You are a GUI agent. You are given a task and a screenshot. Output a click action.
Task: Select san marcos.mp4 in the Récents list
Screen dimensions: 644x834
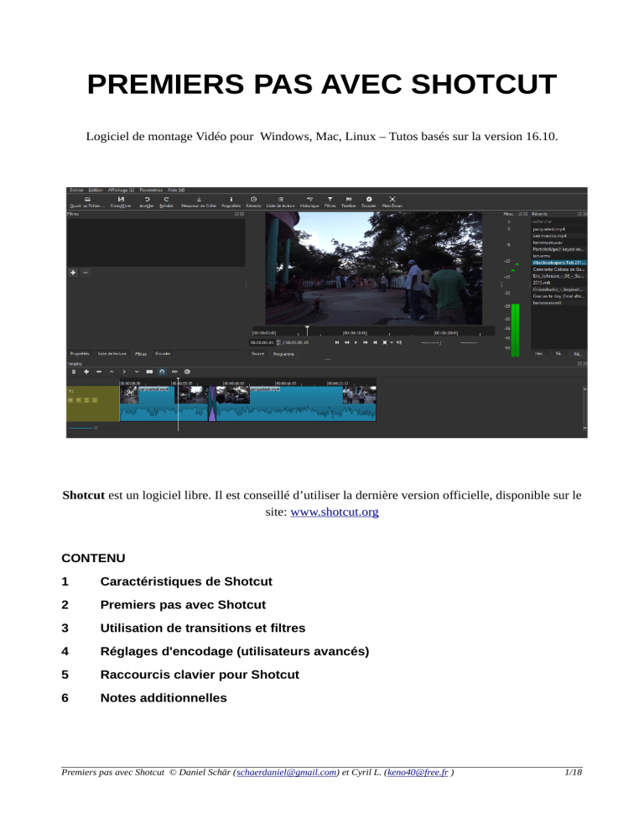[549, 235]
